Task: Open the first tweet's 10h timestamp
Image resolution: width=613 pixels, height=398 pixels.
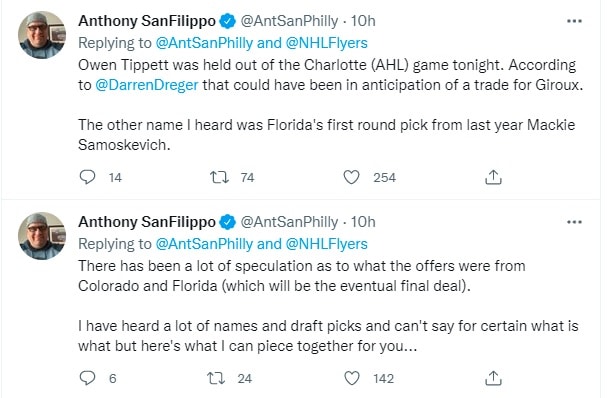Action: pyautogui.click(x=363, y=21)
